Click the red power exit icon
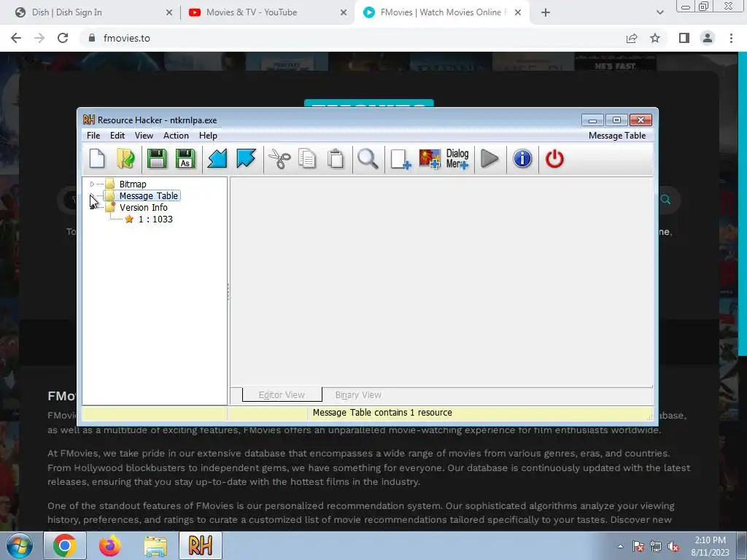 [x=554, y=158]
